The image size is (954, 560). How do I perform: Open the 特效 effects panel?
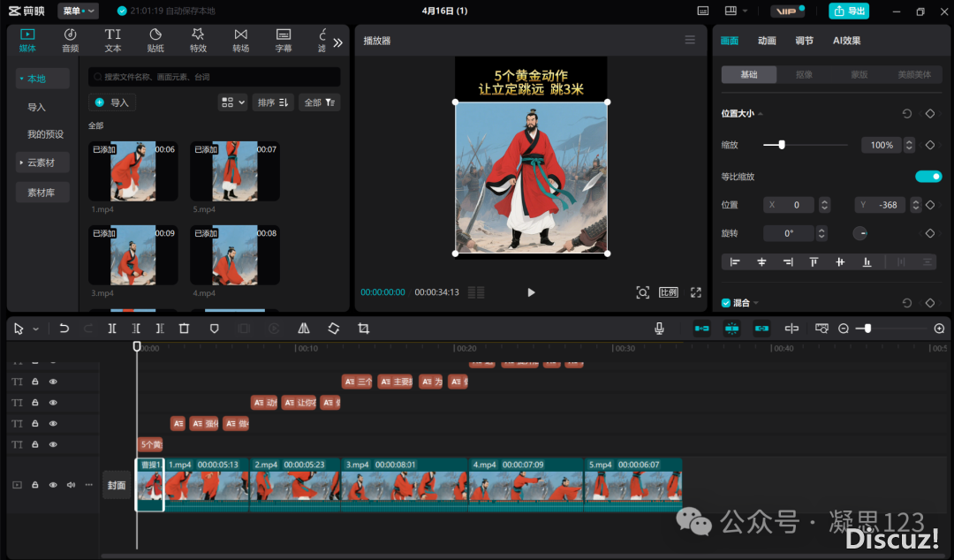click(199, 40)
